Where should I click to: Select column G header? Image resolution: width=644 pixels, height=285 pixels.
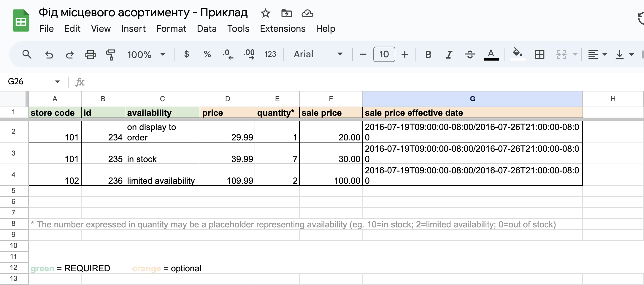(x=472, y=99)
